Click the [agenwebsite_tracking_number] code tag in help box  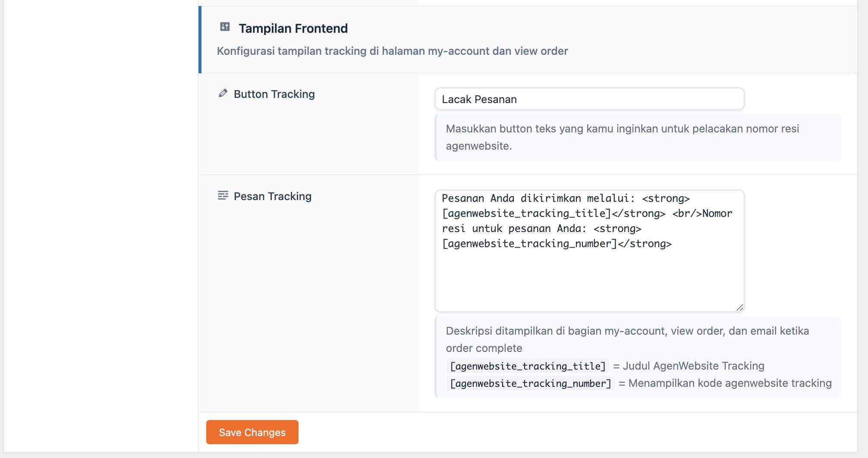[x=531, y=383]
